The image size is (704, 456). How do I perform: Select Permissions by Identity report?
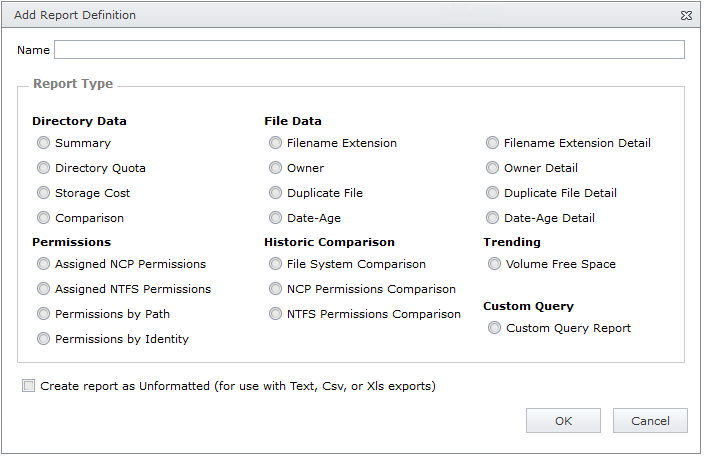[x=43, y=339]
